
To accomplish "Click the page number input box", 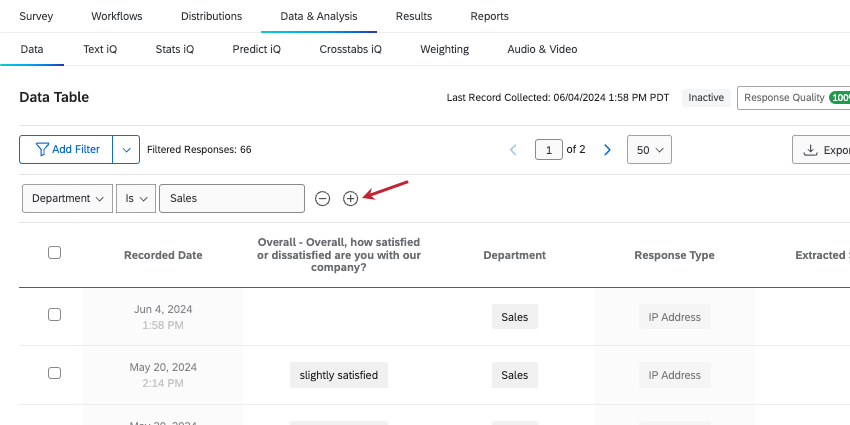I will (x=549, y=150).
